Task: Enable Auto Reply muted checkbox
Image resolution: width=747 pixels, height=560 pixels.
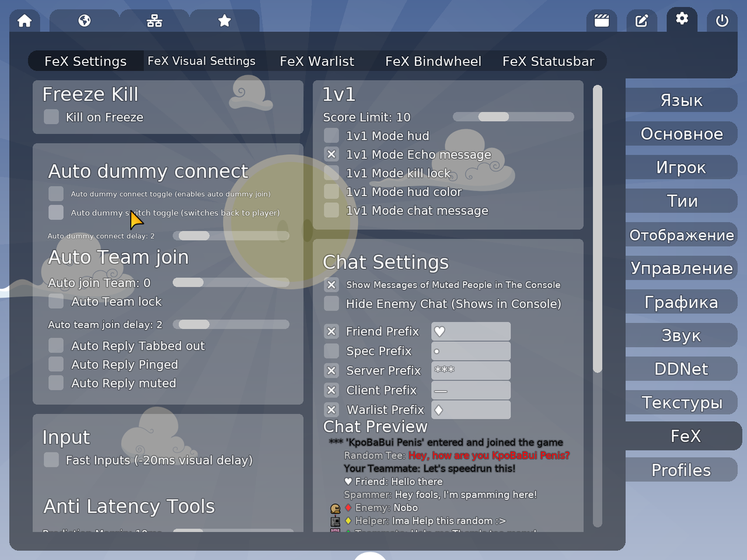Action: pos(56,383)
